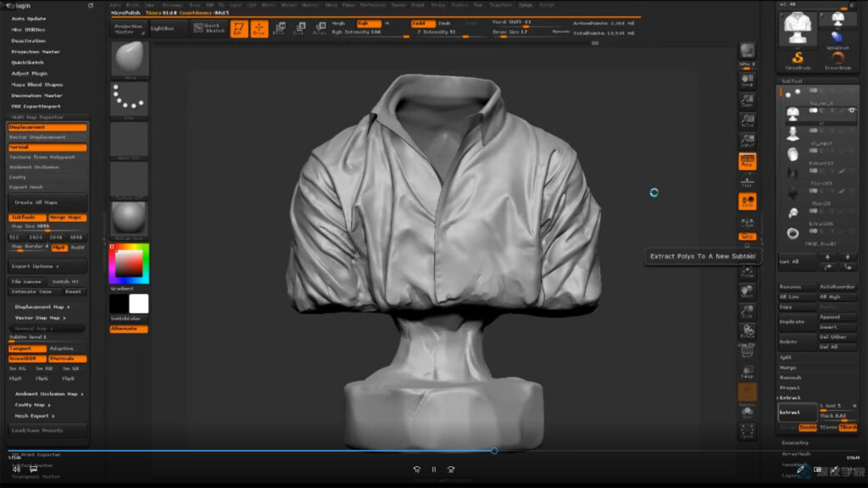Expand Displacement Map settings

[x=42, y=307]
